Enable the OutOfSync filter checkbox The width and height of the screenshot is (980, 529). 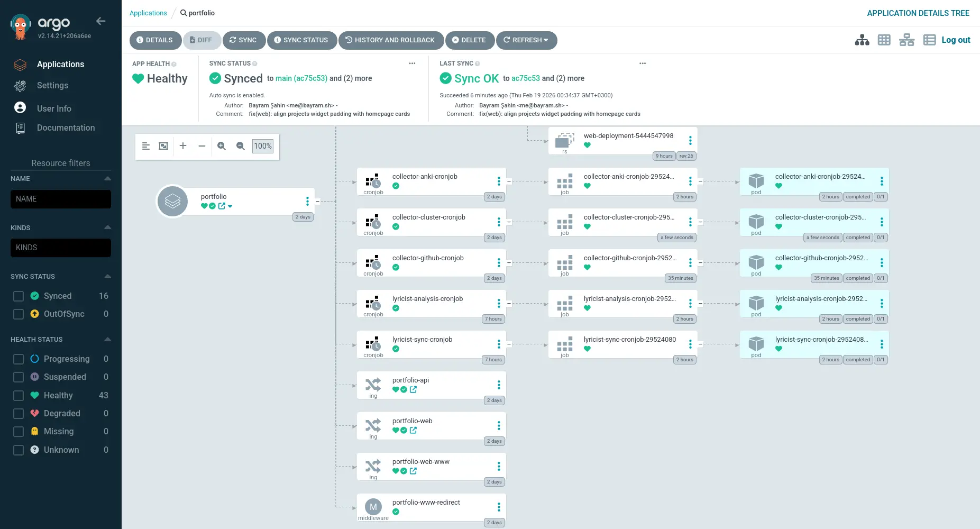pos(19,314)
